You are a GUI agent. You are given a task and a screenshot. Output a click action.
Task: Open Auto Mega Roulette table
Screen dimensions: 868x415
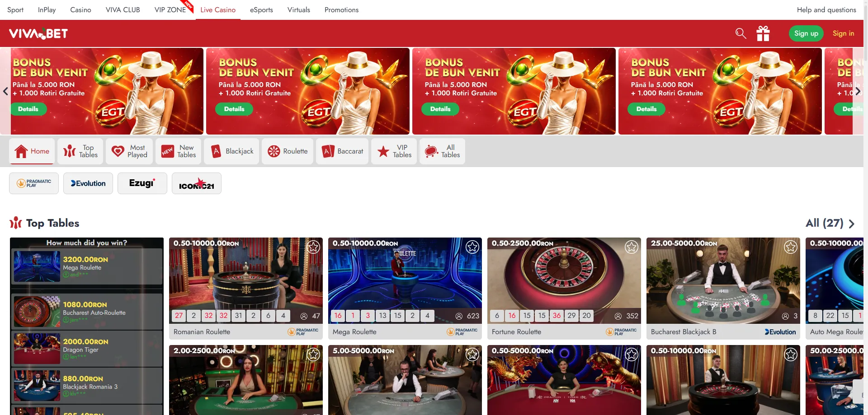[x=835, y=288]
